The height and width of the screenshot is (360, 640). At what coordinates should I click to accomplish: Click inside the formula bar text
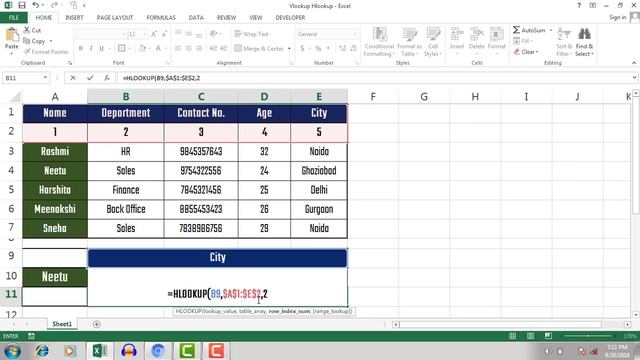pos(161,78)
